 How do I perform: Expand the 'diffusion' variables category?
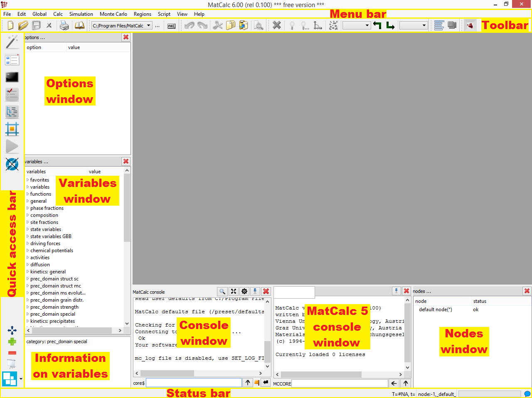pyautogui.click(x=27, y=265)
